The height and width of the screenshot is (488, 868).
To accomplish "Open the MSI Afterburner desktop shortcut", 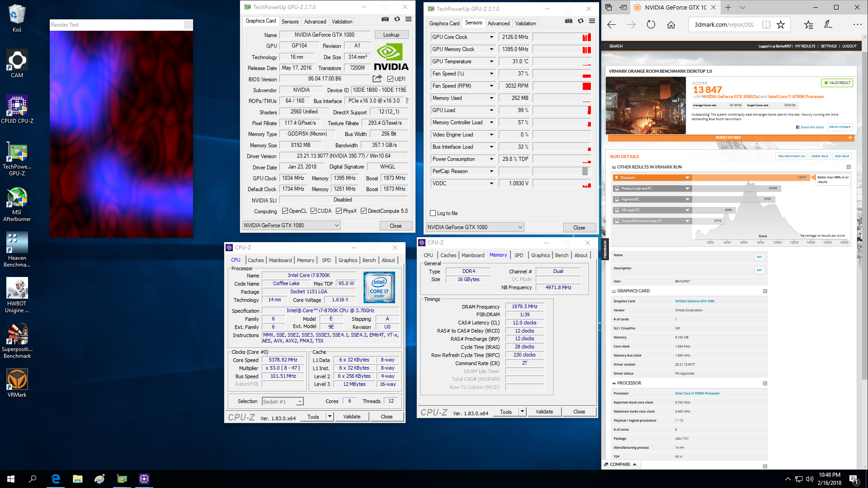I will pos(17,204).
